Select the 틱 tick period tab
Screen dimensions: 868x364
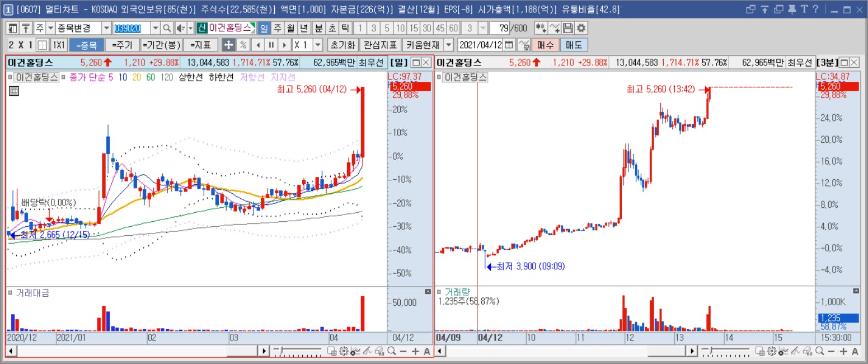point(344,28)
